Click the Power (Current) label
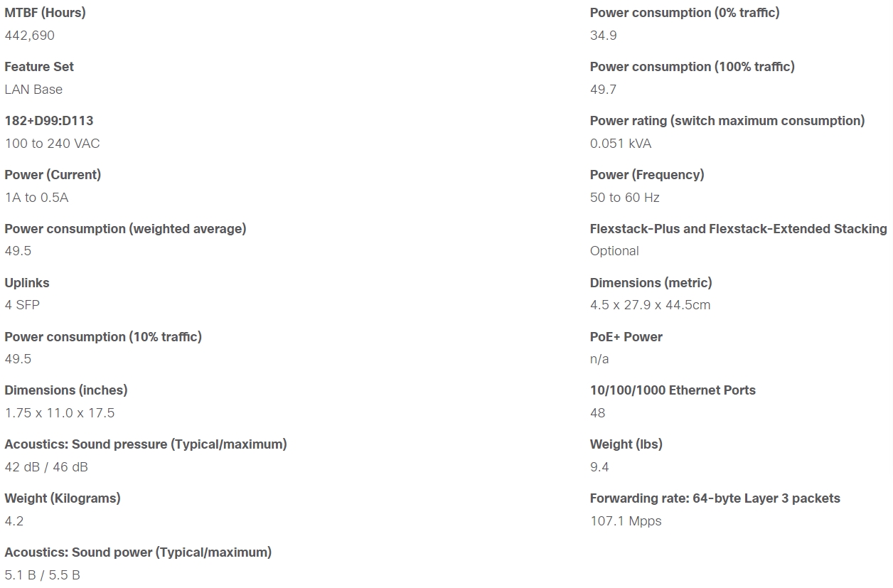893x588 pixels. (53, 175)
